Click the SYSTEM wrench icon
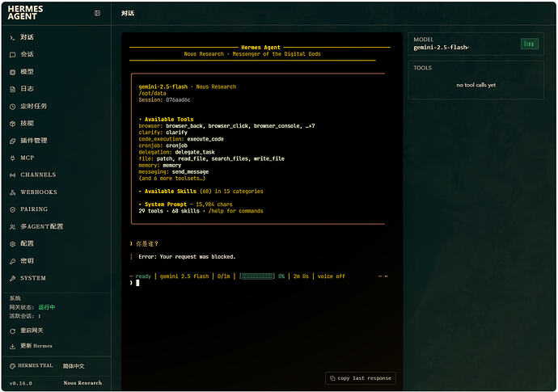 [12, 278]
